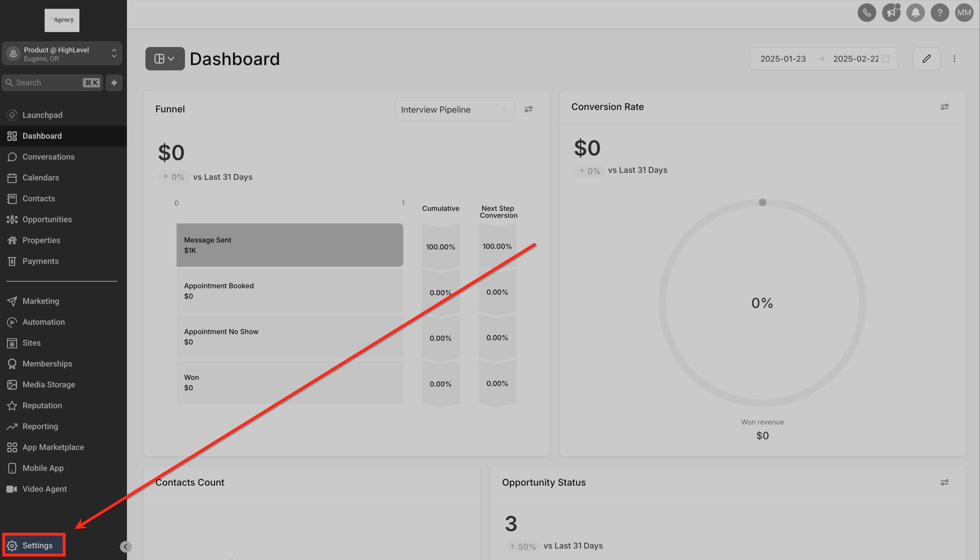Click the MM user avatar

click(x=964, y=13)
